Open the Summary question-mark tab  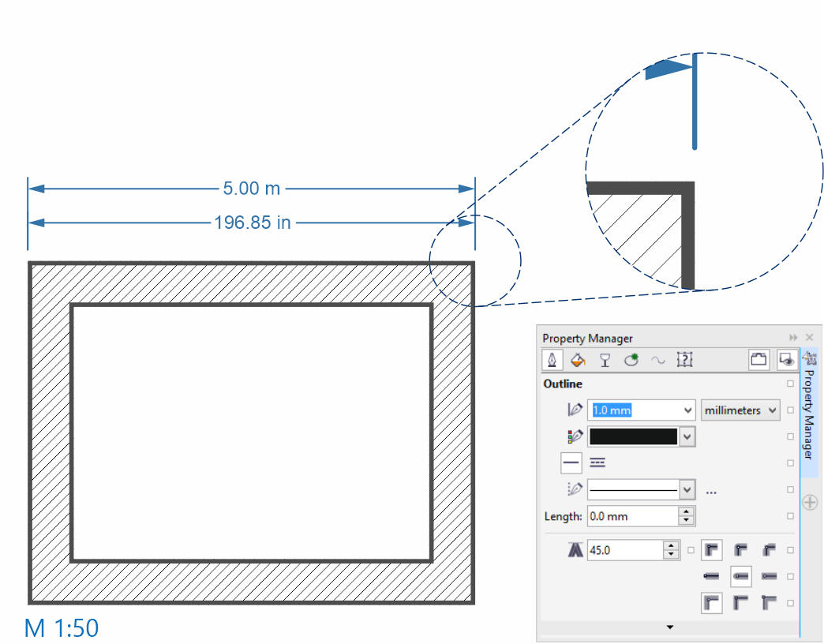tap(685, 360)
